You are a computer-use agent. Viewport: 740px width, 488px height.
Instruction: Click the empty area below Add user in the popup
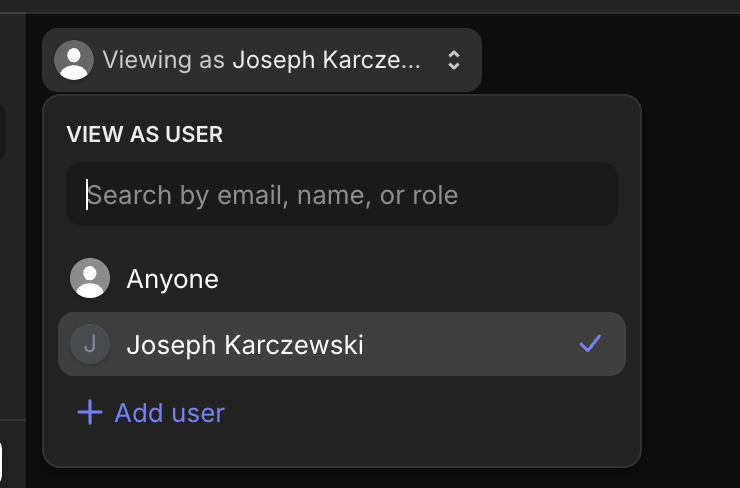[342, 448]
